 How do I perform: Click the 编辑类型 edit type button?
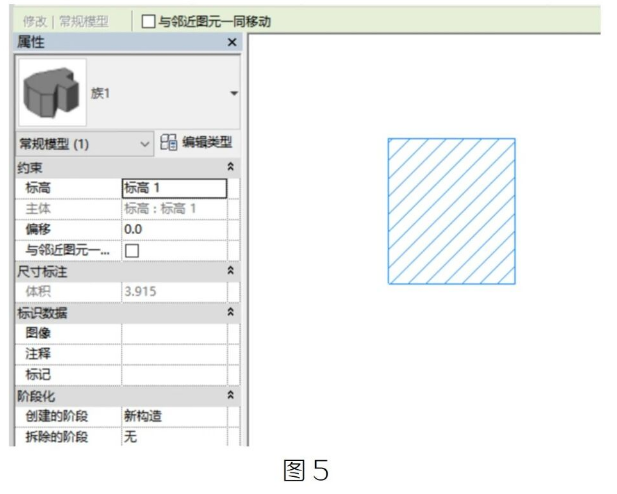click(x=196, y=142)
